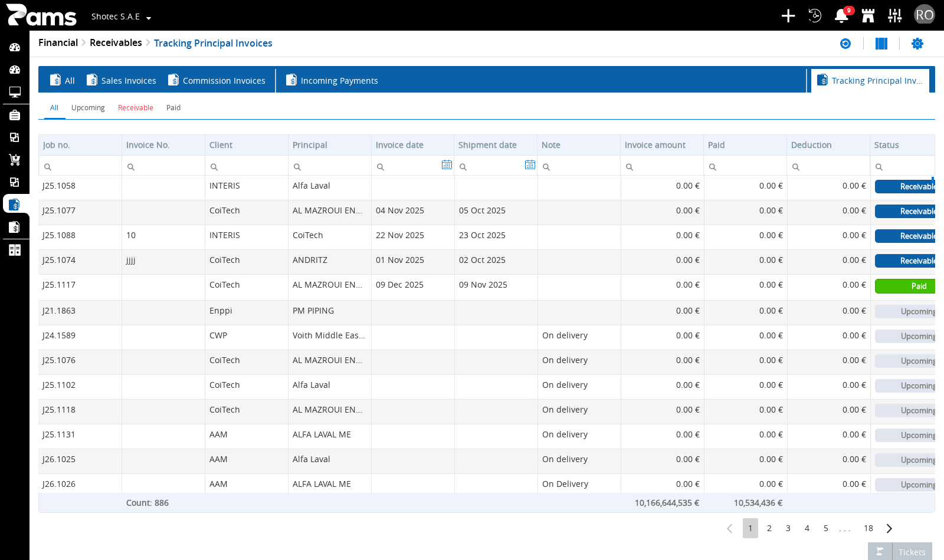The image size is (944, 560).
Task: Open the column chooser icon
Action: click(x=881, y=44)
